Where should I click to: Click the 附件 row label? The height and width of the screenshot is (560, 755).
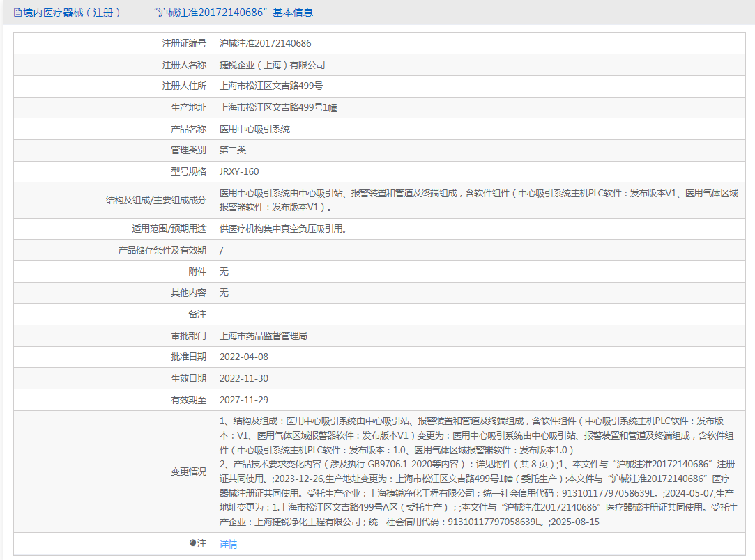tap(197, 272)
